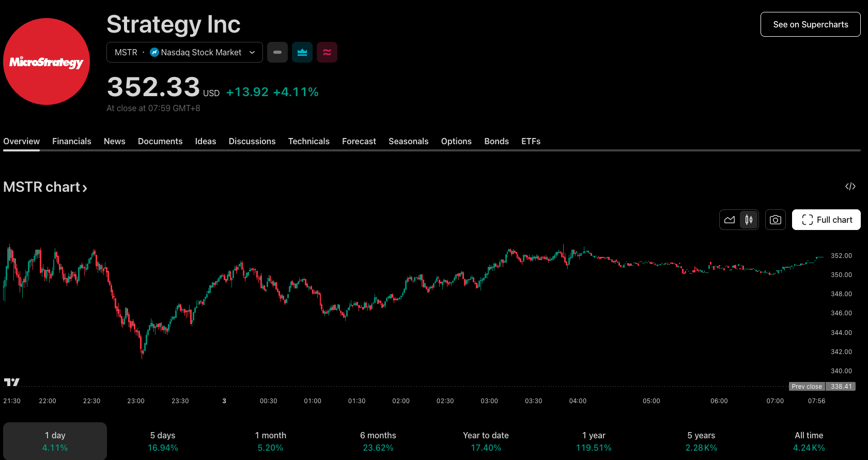The image size is (868, 460).
Task: Open the Technicals tab
Action: (x=308, y=141)
